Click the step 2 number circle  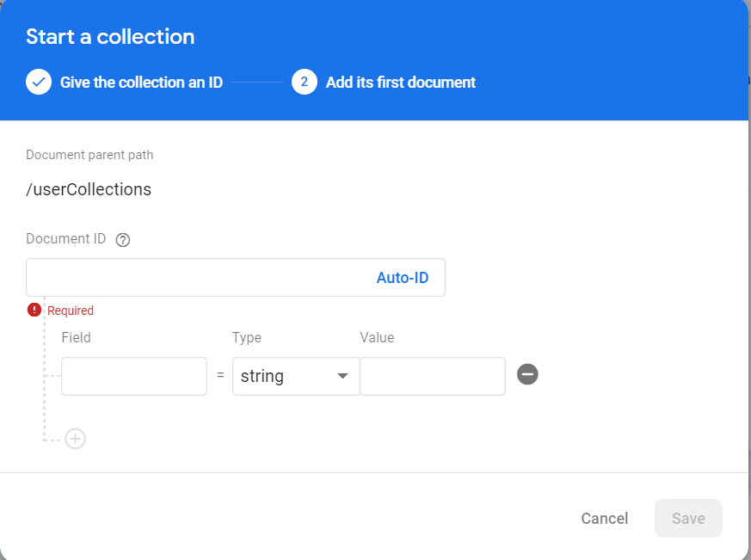click(x=305, y=82)
